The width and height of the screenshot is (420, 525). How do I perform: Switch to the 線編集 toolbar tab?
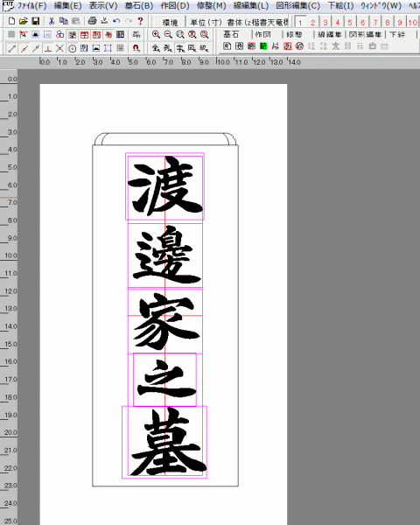[330, 34]
